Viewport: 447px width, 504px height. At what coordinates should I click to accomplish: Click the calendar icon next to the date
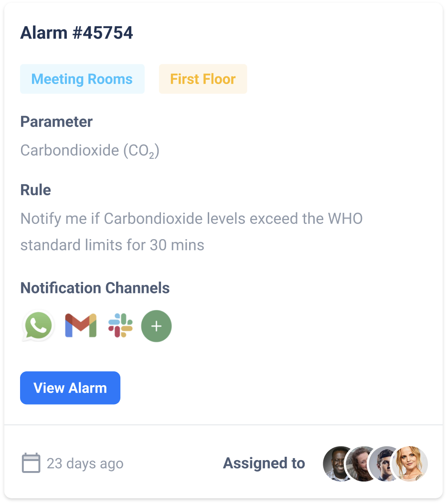coord(31,463)
